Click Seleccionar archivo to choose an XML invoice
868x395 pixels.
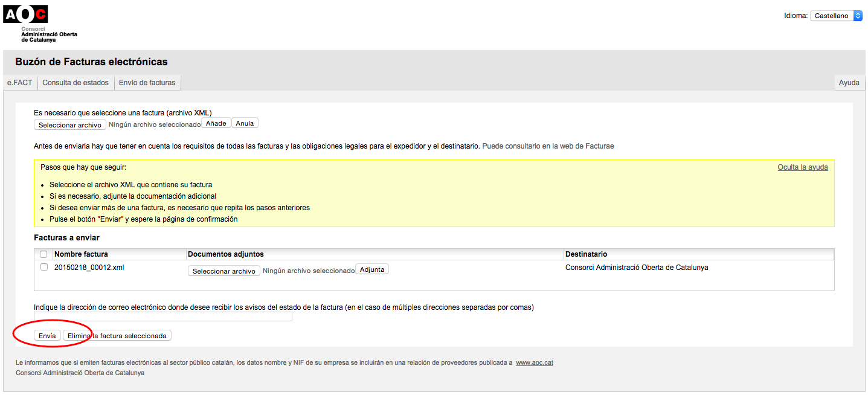coord(69,124)
